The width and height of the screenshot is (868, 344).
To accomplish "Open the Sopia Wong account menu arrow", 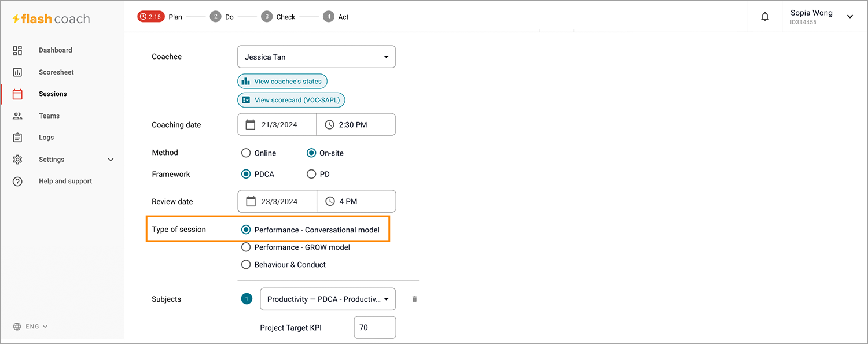I will click(x=850, y=17).
